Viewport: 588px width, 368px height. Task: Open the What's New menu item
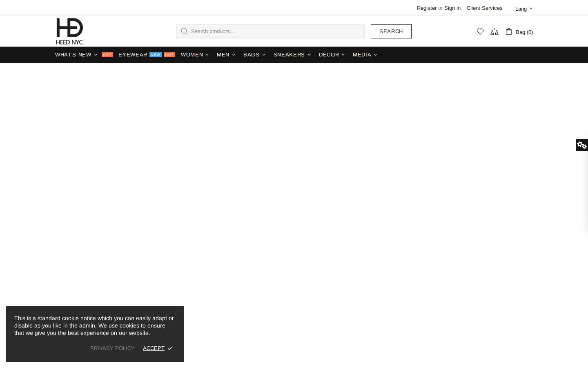(x=73, y=54)
